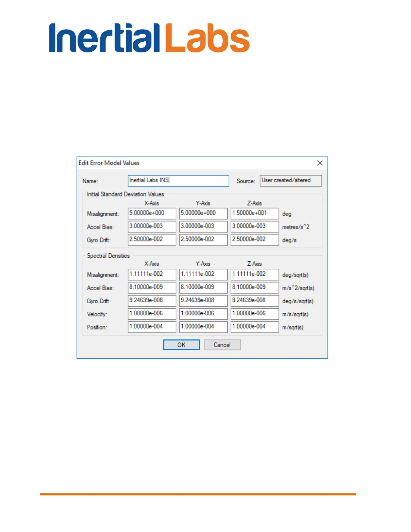Click the Velocity: row label
411x532 pixels.
point(97,314)
